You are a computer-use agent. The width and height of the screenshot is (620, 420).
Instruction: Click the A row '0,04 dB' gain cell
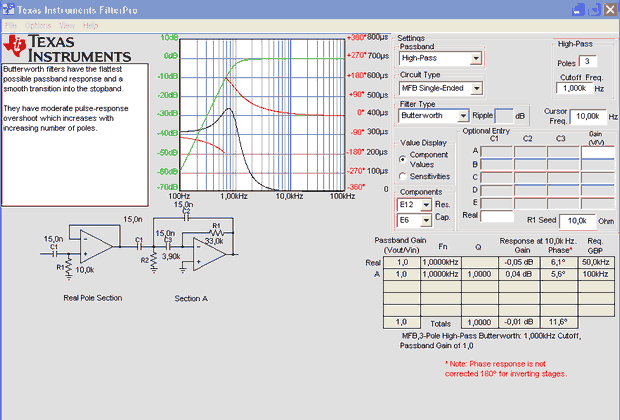click(x=519, y=274)
